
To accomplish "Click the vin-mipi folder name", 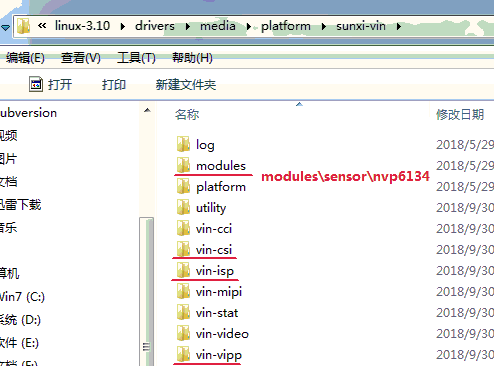I will (x=219, y=292).
